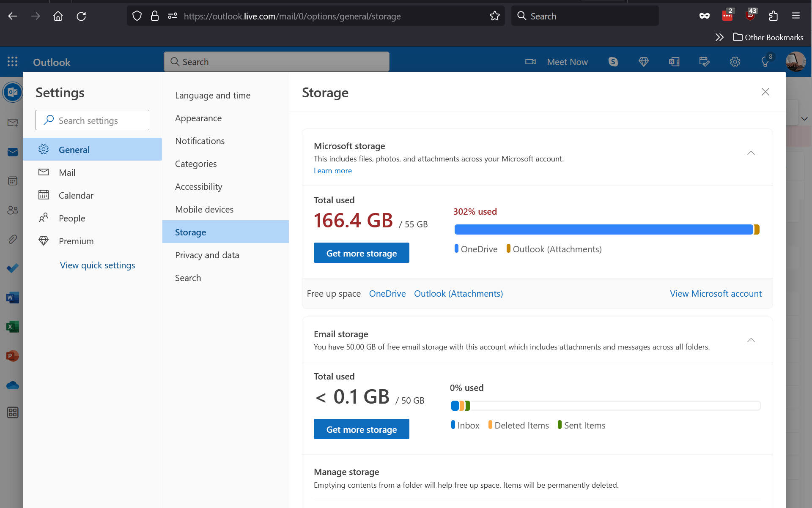Click Get more storage under Microsoft storage
The height and width of the screenshot is (508, 812).
pyautogui.click(x=361, y=253)
